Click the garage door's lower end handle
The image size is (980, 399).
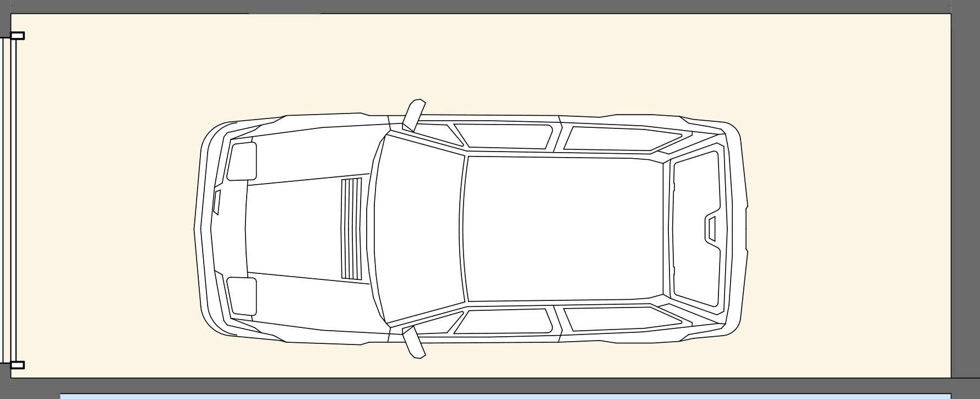pyautogui.click(x=18, y=365)
